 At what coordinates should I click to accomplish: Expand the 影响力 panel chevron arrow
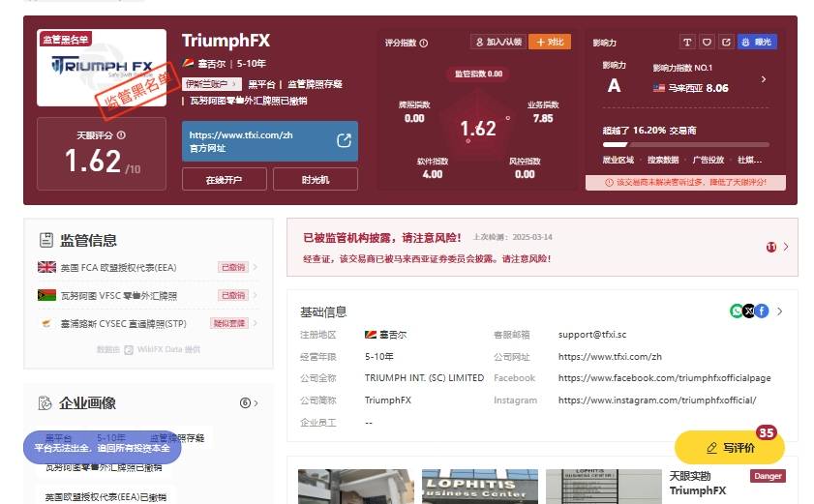pyautogui.click(x=763, y=79)
